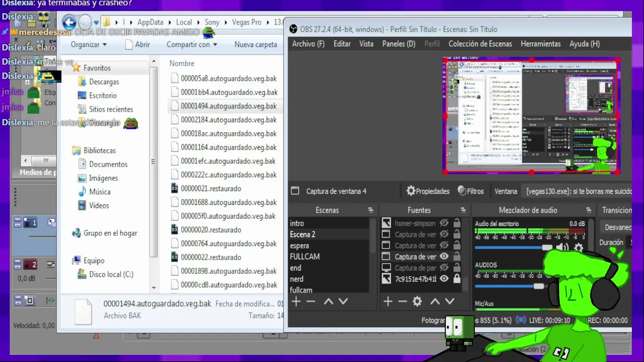Open Sitios recientes in navigation pane
644x362 pixels.
click(111, 109)
